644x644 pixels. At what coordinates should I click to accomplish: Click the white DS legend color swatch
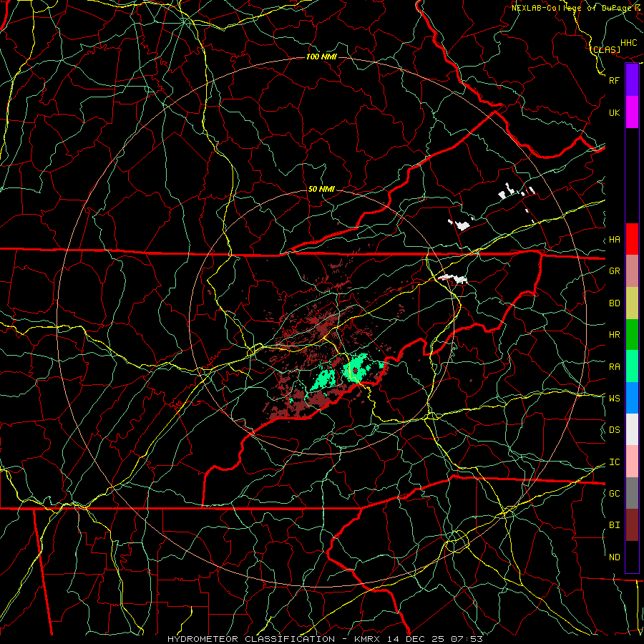pyautogui.click(x=632, y=429)
